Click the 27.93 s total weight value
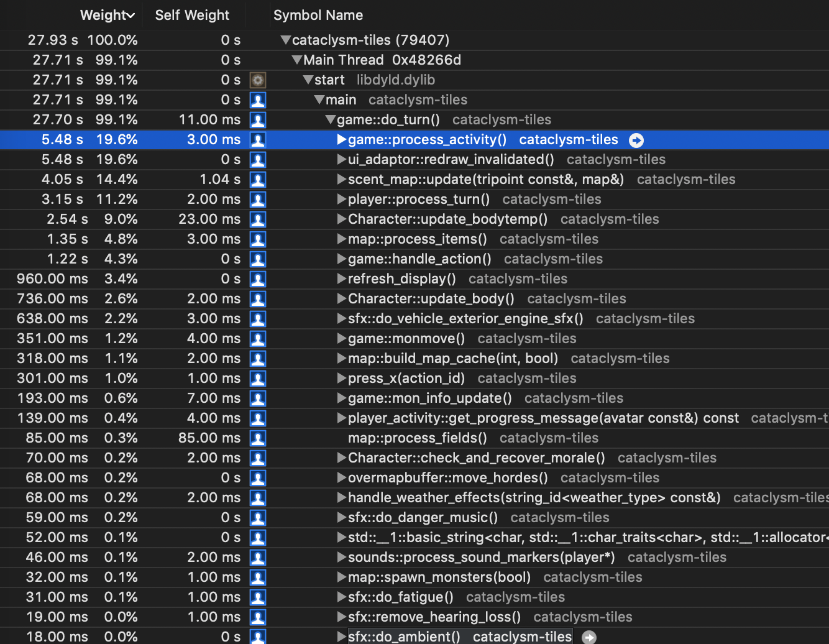 pyautogui.click(x=53, y=40)
